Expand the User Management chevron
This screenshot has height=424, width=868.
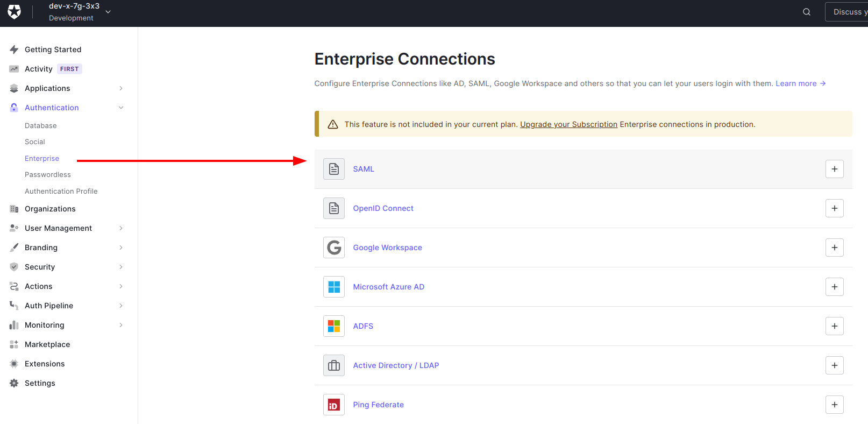click(x=121, y=228)
